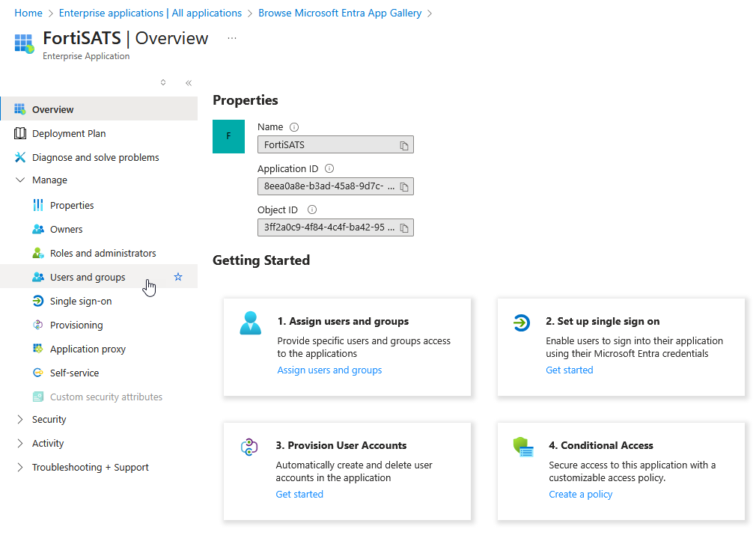Click the Properties bars icon in the sidebar
756x535 pixels.
(x=37, y=205)
